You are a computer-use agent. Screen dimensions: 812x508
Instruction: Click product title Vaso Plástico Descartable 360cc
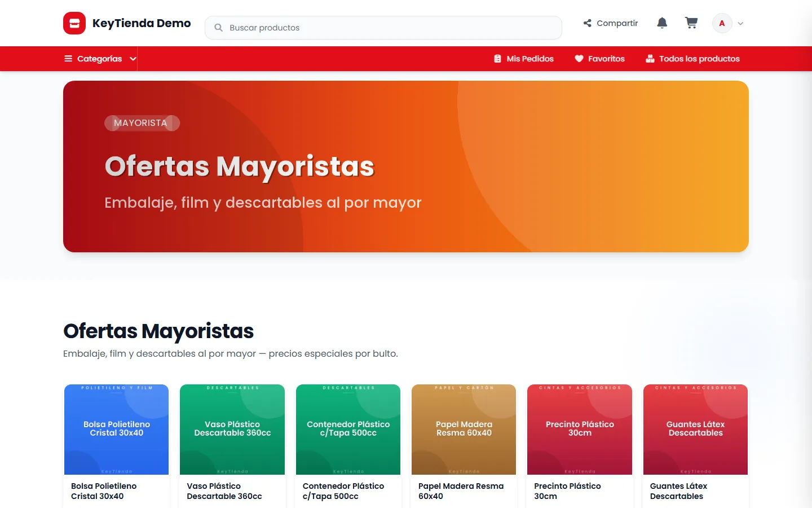coord(224,491)
